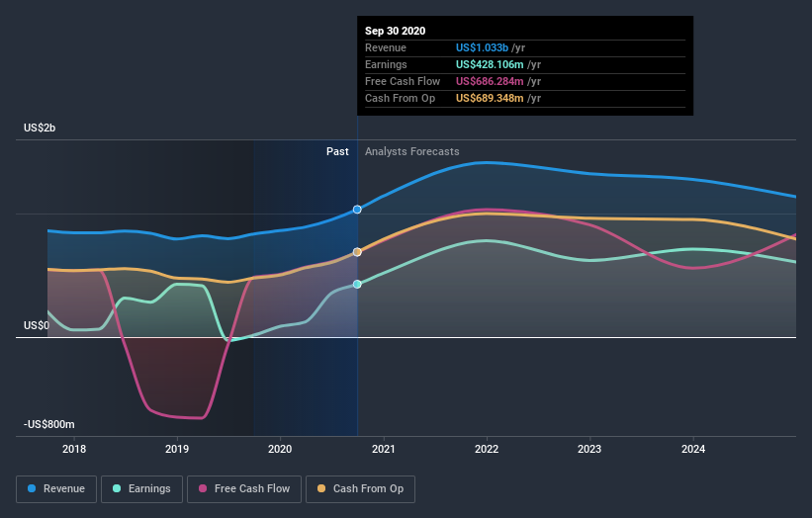The width and height of the screenshot is (812, 518).
Task: Click the 2020 x-axis label
Action: [280, 449]
